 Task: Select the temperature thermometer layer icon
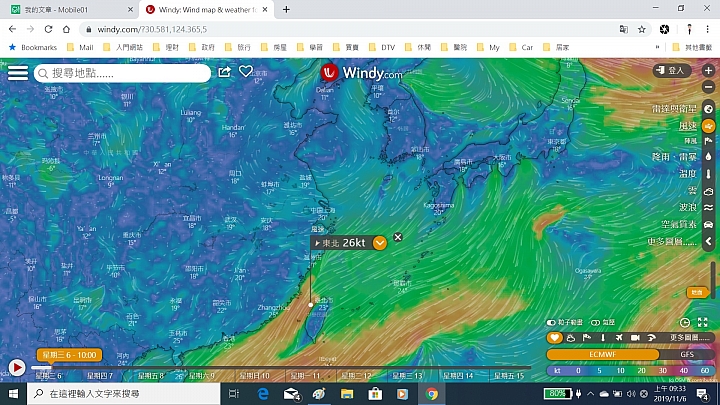[709, 174]
